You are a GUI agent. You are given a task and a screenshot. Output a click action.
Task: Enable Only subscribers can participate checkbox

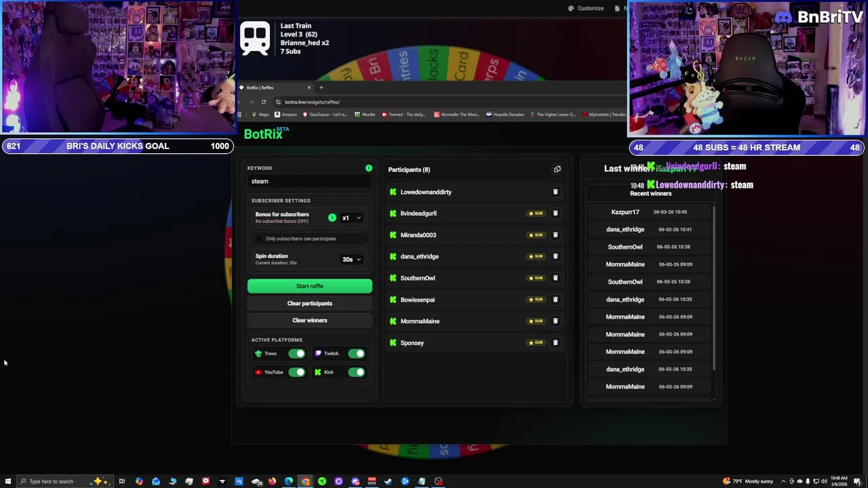point(259,239)
